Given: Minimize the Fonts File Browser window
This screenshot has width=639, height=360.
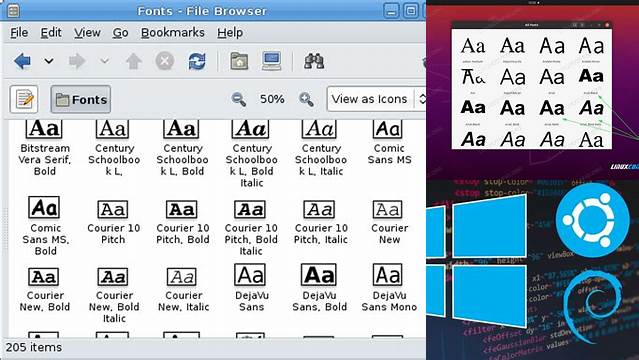Looking at the screenshot, I should 391,11.
